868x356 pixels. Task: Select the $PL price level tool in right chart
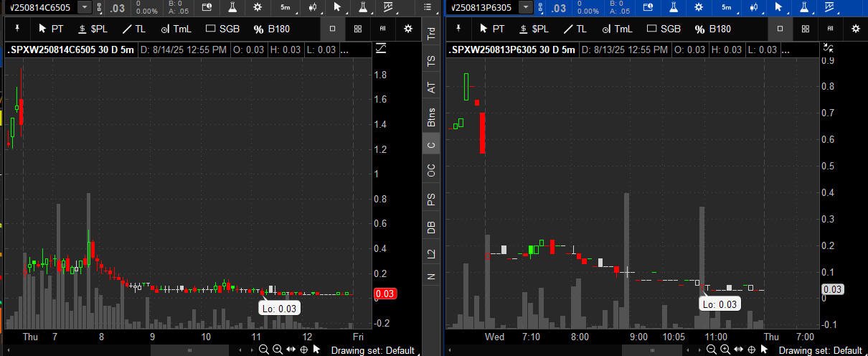tap(532, 29)
